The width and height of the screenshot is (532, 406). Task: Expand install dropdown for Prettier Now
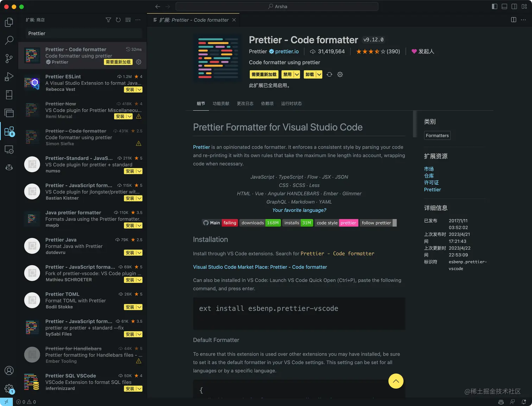click(129, 116)
